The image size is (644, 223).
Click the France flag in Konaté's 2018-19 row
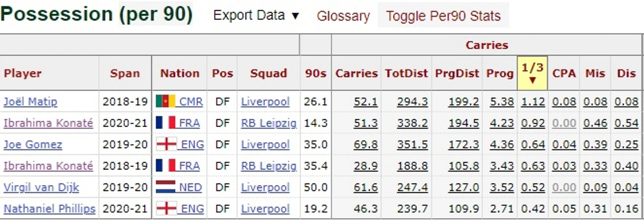click(x=165, y=166)
